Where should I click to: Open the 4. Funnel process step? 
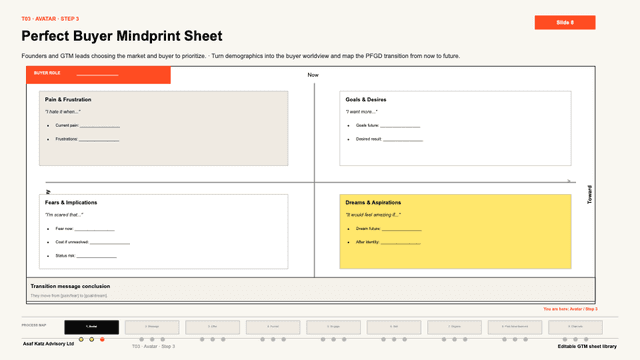(273, 327)
